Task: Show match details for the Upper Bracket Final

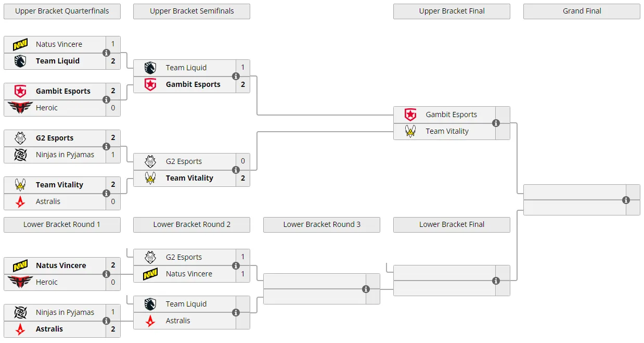Action: pos(496,123)
